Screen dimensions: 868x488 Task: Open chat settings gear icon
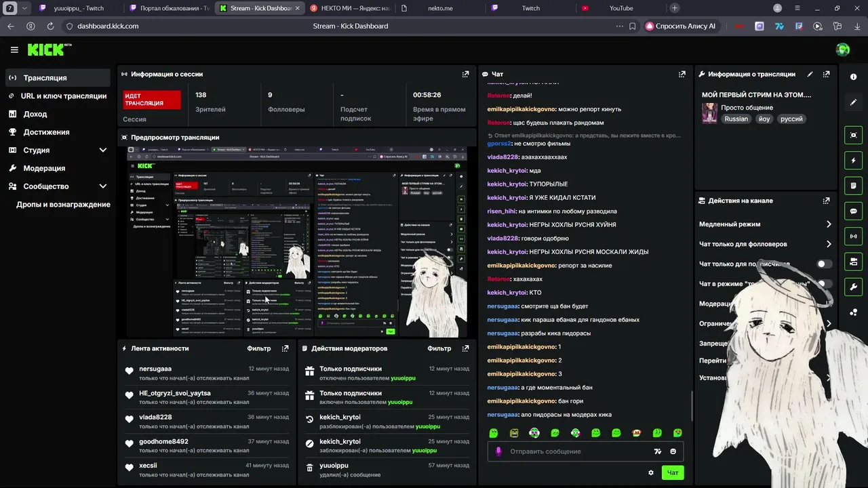click(x=651, y=472)
